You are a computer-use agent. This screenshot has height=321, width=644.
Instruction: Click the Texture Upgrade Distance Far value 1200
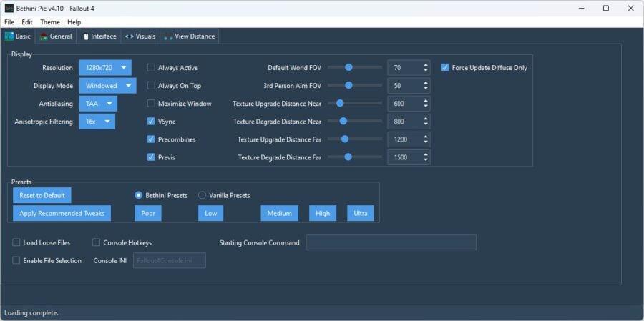(401, 139)
